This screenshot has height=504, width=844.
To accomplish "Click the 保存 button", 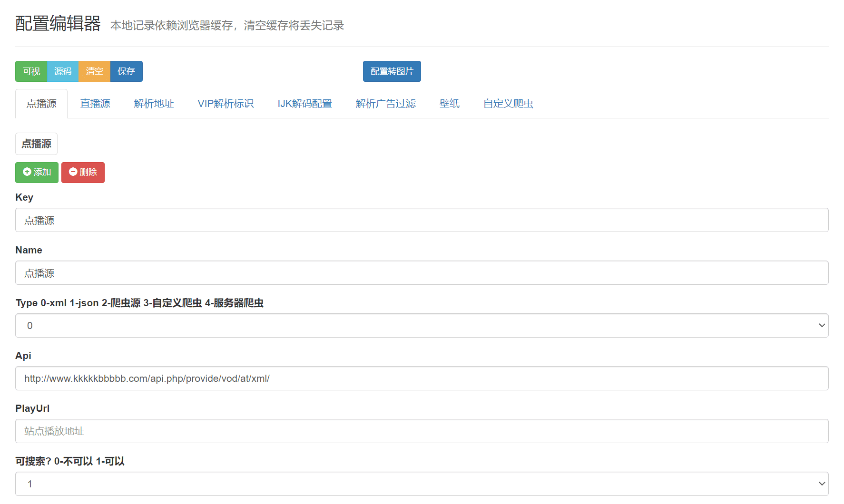I will click(126, 71).
